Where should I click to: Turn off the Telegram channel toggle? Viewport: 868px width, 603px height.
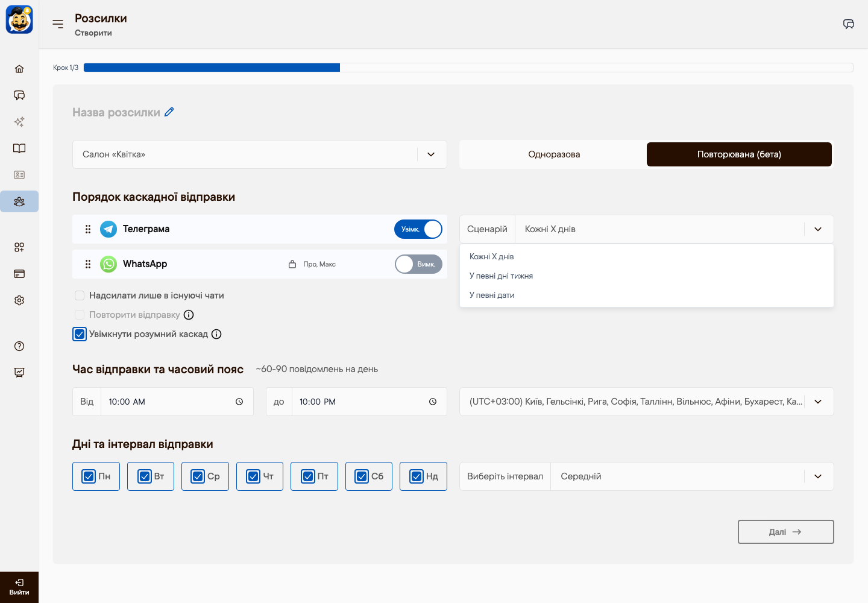tap(418, 229)
